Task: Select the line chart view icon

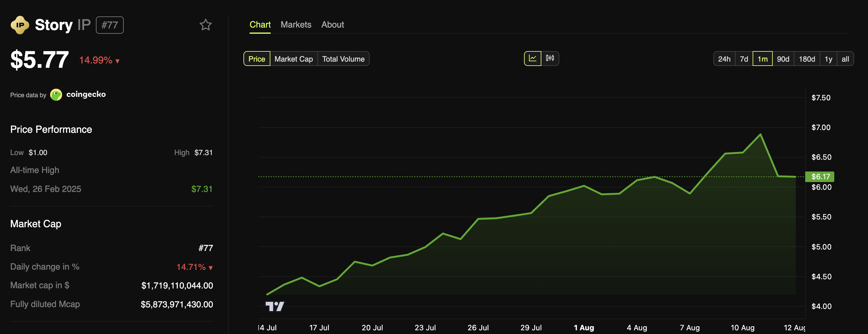Action: (x=532, y=58)
